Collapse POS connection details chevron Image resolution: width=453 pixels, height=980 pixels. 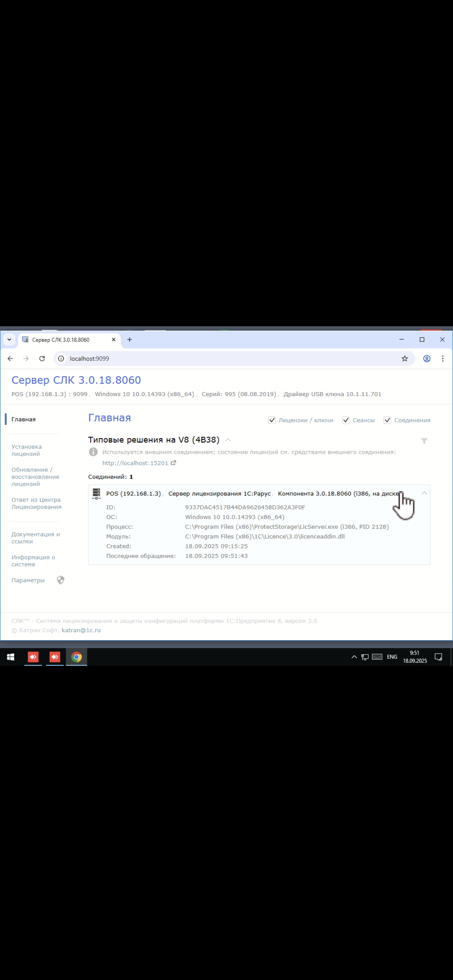(424, 493)
